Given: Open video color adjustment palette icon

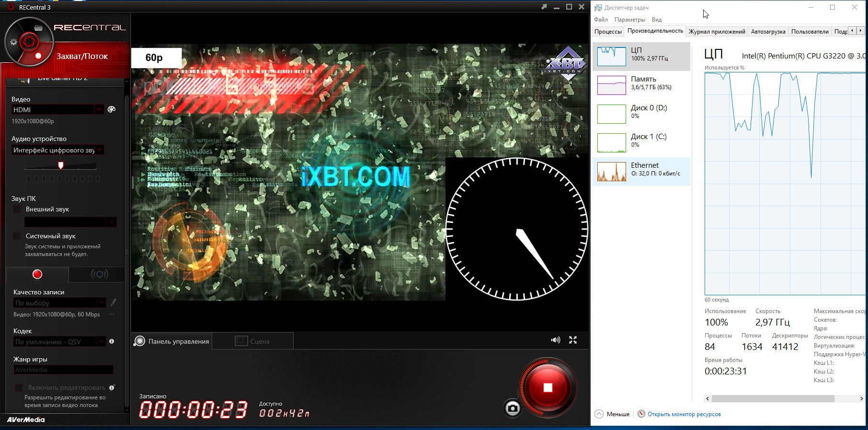Looking at the screenshot, I should [x=111, y=109].
